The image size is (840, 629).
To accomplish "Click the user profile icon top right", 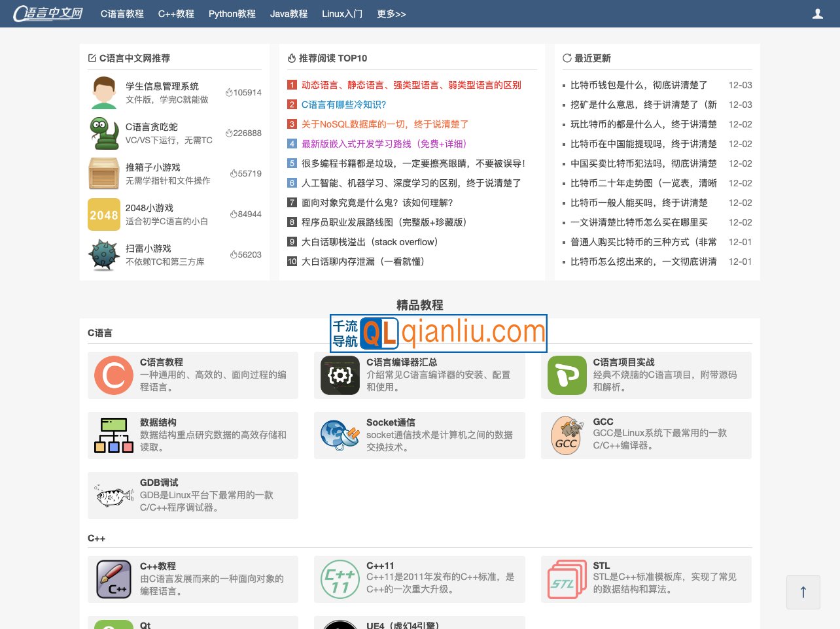I will [x=818, y=13].
